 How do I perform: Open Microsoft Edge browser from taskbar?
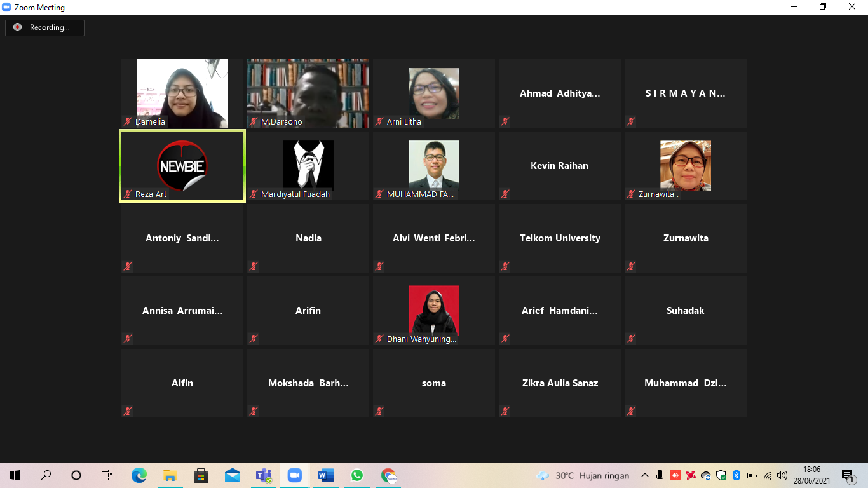coord(139,475)
